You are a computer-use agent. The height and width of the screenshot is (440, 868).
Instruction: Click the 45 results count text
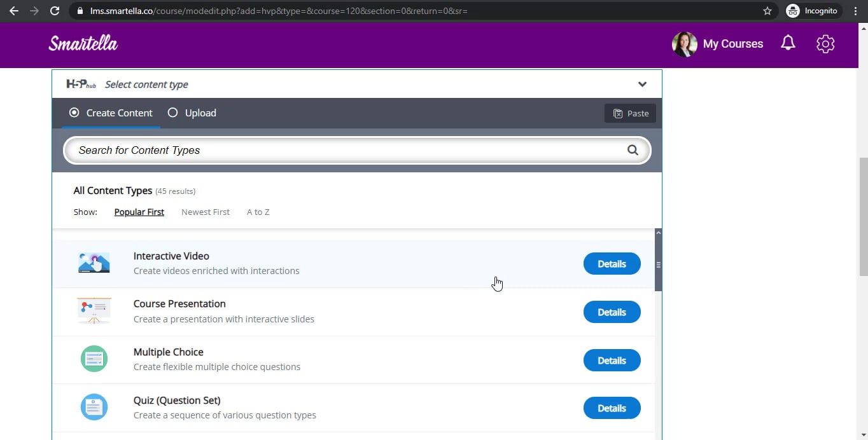click(x=176, y=191)
